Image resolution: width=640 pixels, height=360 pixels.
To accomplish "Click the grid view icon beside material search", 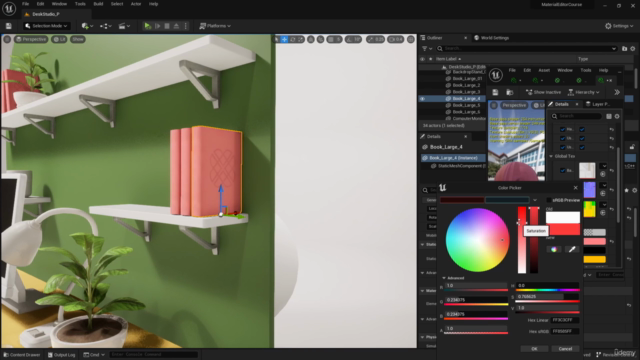I will tap(609, 116).
